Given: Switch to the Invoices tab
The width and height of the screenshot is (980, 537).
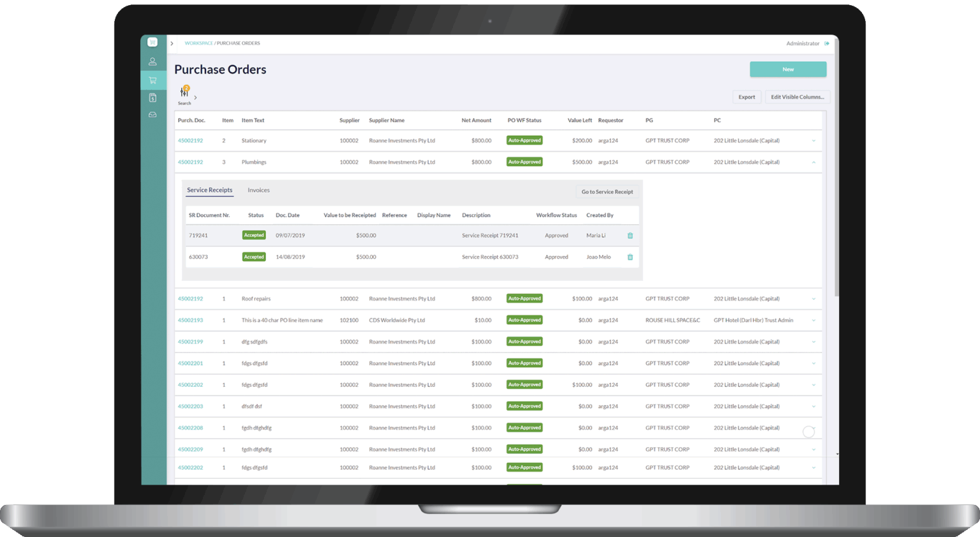Looking at the screenshot, I should [x=258, y=190].
